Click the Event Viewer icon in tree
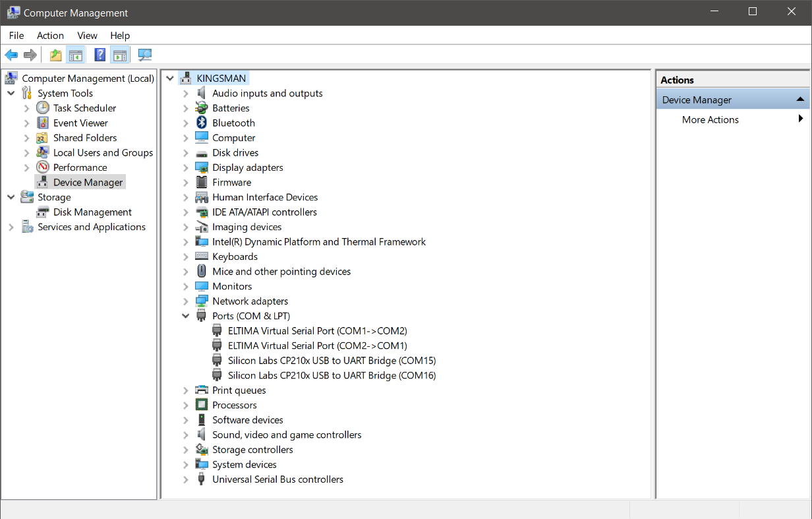The image size is (812, 519). click(x=43, y=123)
